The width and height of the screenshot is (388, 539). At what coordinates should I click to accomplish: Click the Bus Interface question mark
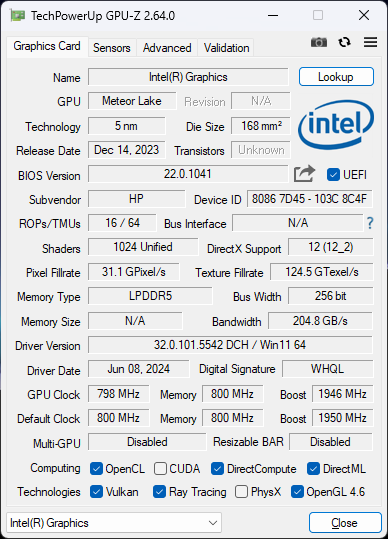click(370, 223)
